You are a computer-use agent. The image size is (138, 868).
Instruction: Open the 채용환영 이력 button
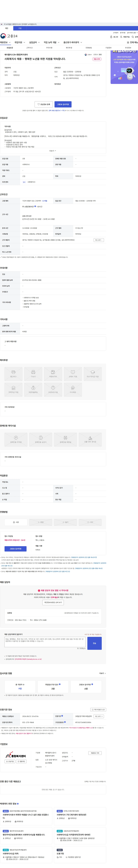[95, 753]
